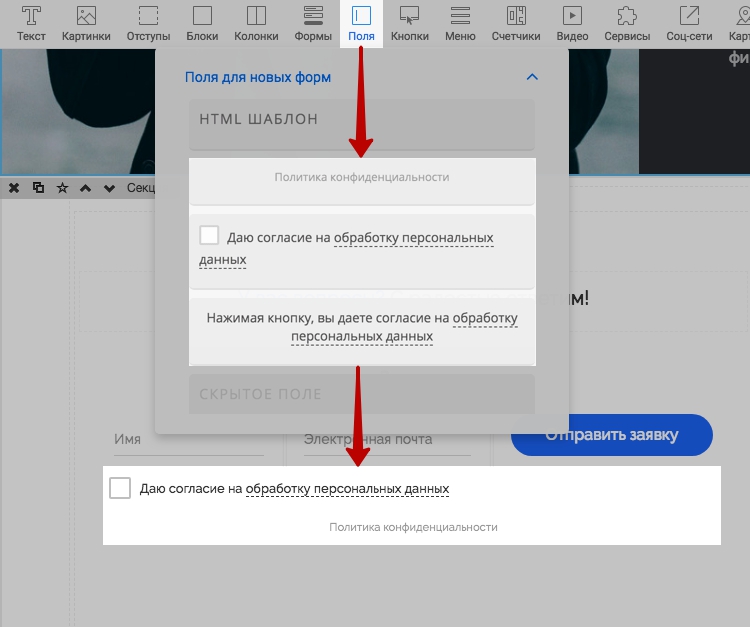Check the consent checkbox in the fields panel
This screenshot has width=750, height=627.
click(209, 235)
